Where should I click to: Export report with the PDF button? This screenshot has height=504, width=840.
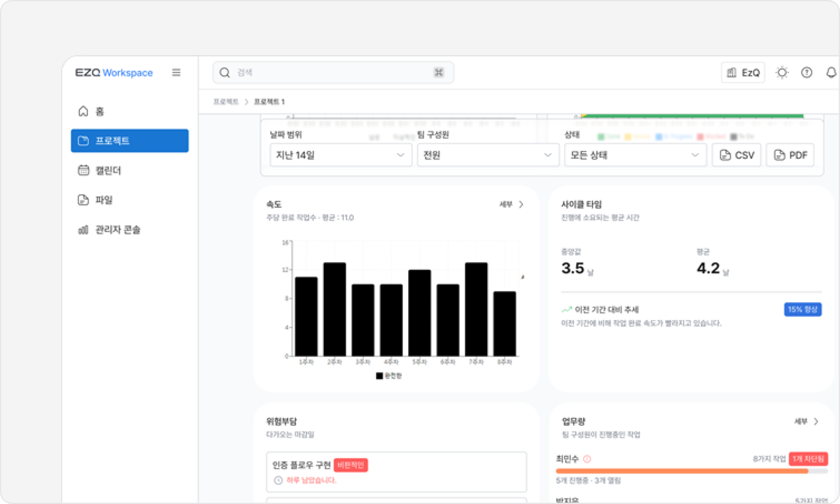pos(790,155)
